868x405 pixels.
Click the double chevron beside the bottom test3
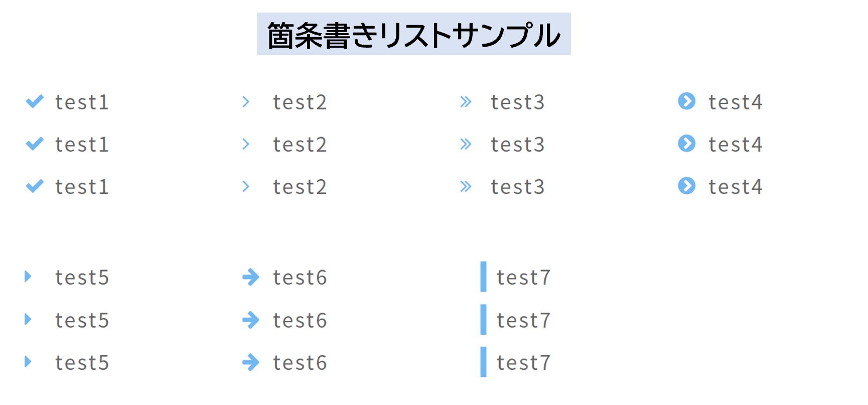pyautogui.click(x=466, y=187)
